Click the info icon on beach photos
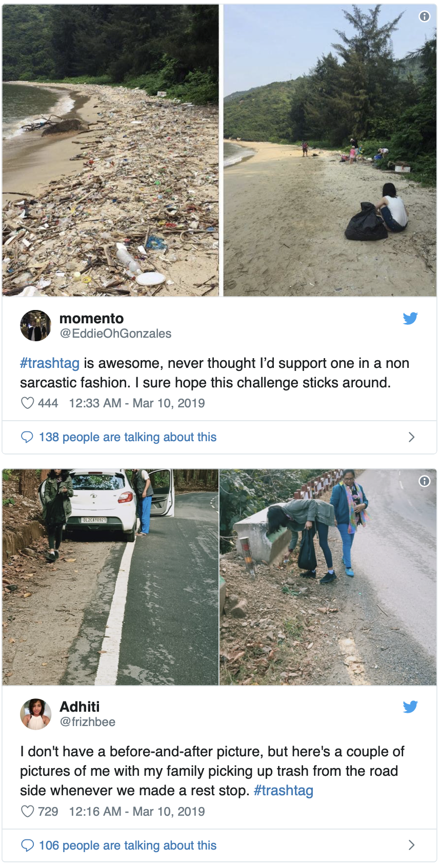Image resolution: width=438 pixels, height=868 pixels. (424, 16)
